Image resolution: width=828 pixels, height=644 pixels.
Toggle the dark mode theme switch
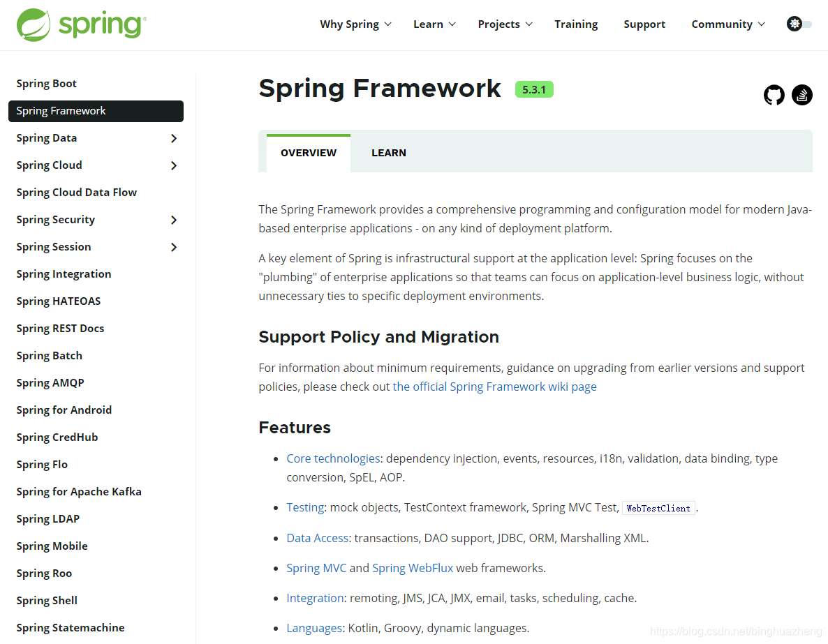799,24
